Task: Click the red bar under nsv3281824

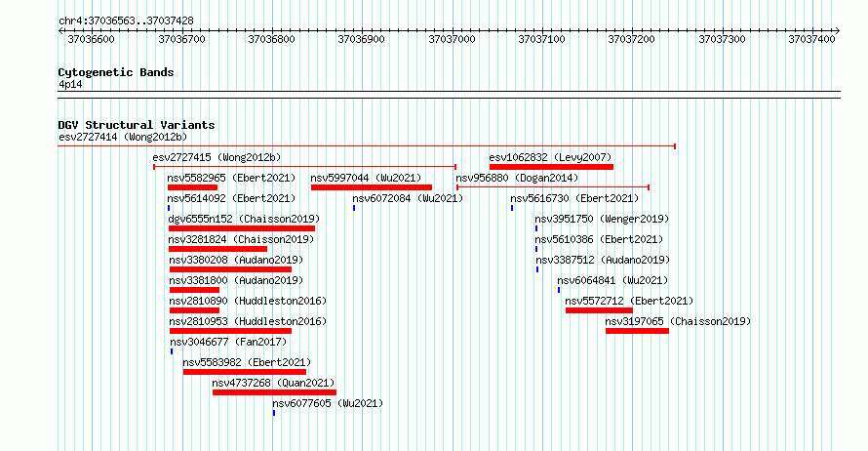Action: coord(218,249)
